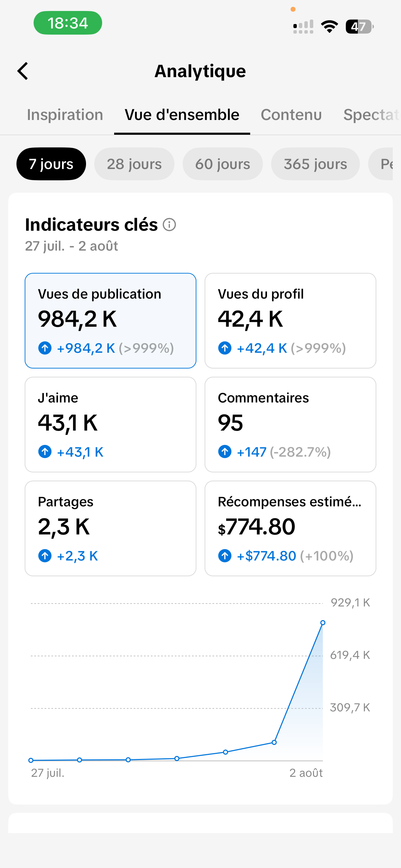Select the J'aime metric card
Image resolution: width=401 pixels, height=868 pixels.
(110, 424)
